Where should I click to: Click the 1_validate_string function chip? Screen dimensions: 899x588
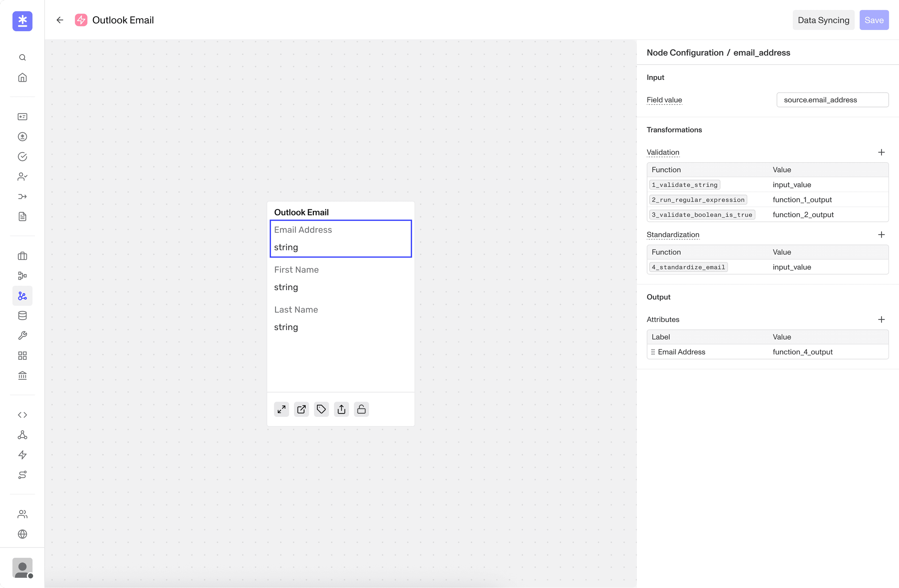point(684,184)
